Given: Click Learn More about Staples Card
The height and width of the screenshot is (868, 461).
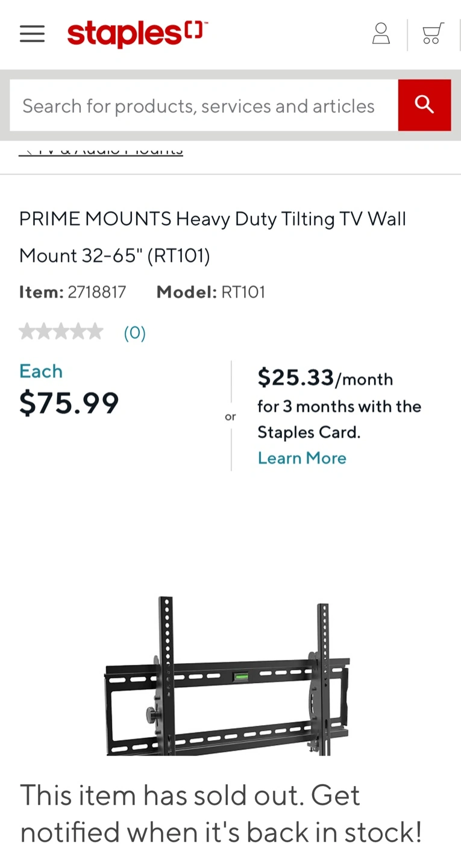Looking at the screenshot, I should point(302,458).
